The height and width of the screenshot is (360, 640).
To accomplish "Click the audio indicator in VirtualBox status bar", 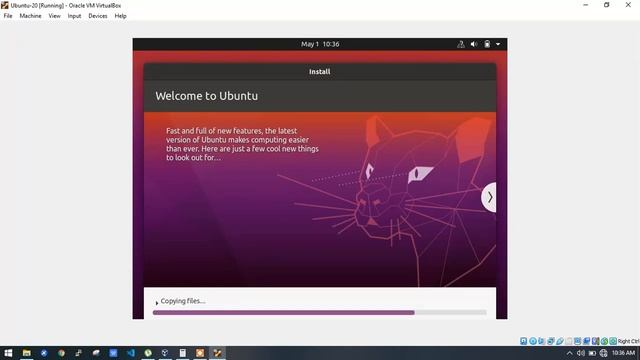I will tap(541, 341).
